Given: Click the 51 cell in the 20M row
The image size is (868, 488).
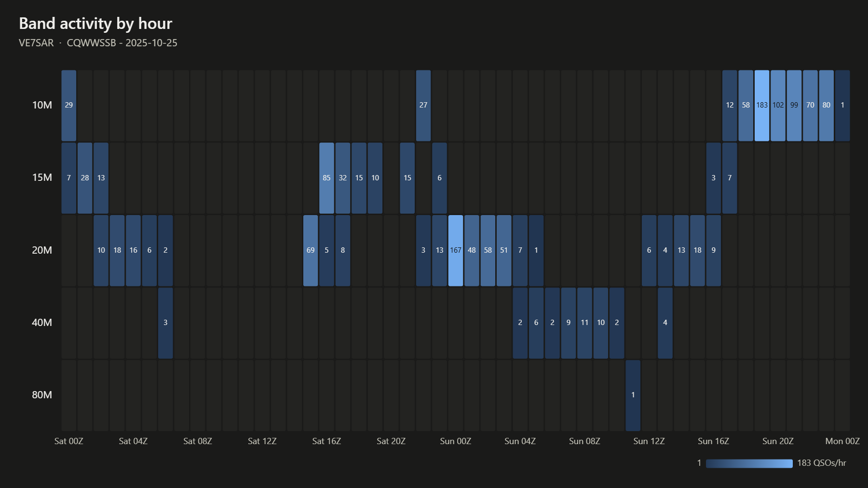Looking at the screenshot, I should [504, 251].
